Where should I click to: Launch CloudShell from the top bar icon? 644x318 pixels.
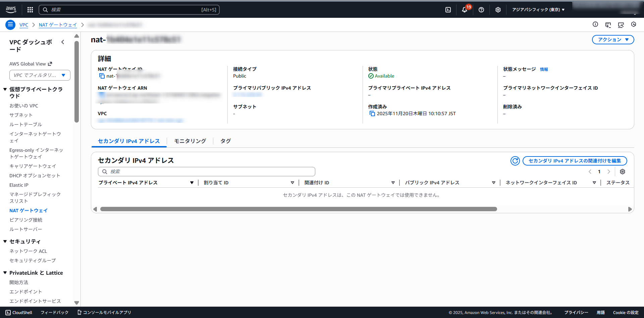click(448, 10)
